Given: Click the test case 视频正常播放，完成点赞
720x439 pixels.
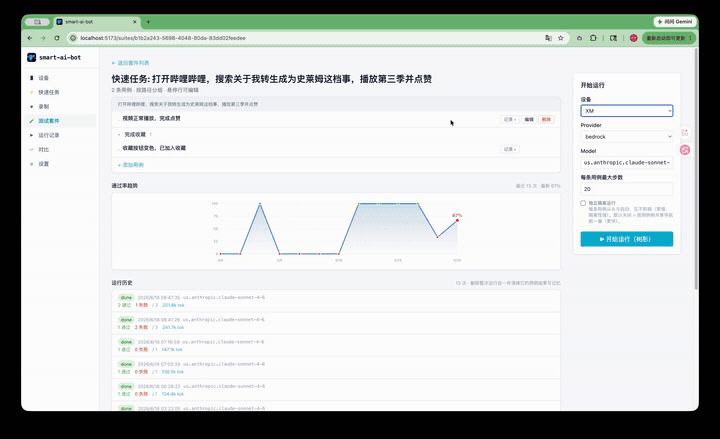Looking at the screenshot, I should click(152, 118).
